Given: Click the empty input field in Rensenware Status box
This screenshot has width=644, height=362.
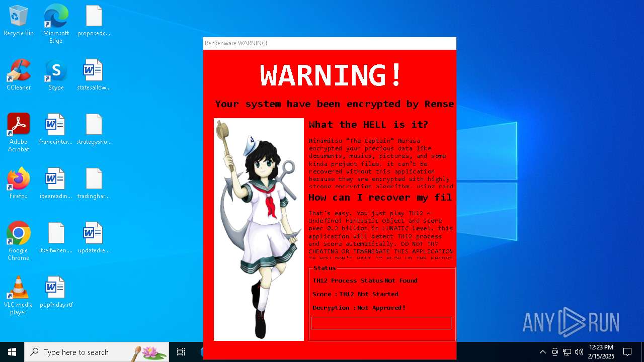Looking at the screenshot, I should pyautogui.click(x=381, y=323).
